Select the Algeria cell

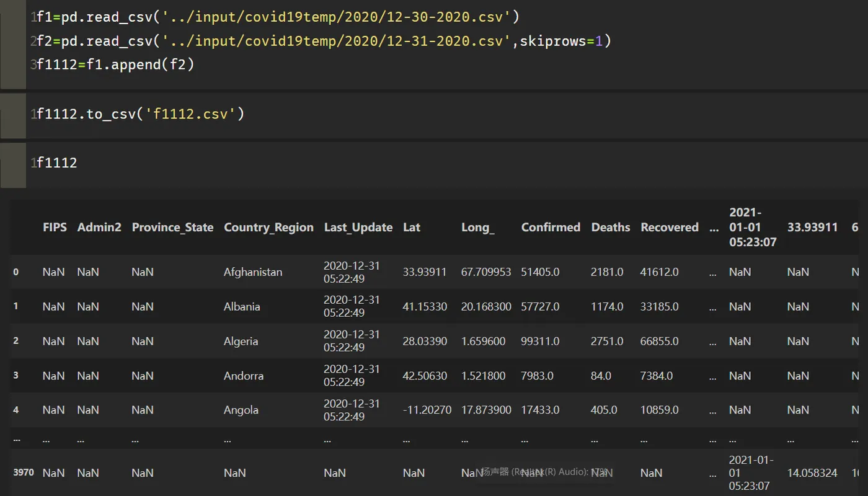(241, 342)
